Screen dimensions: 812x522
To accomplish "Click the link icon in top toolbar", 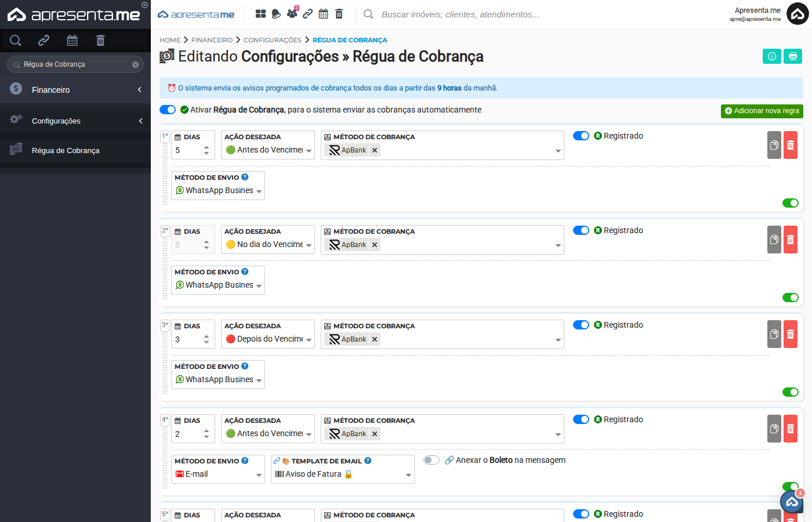I will tap(307, 13).
